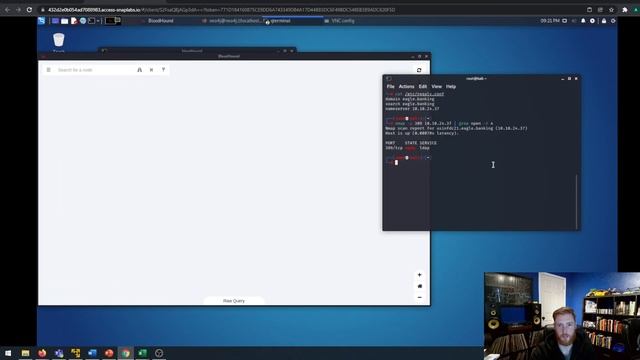
Task: Open the terminal File menu
Action: click(x=391, y=87)
